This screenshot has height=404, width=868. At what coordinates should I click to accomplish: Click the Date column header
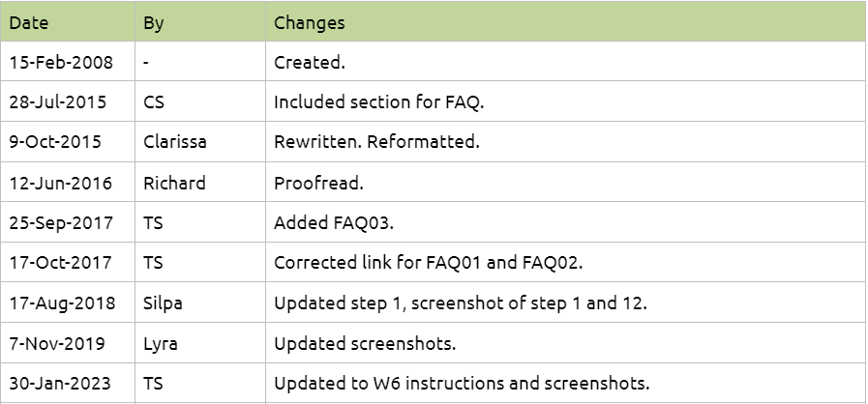(29, 22)
